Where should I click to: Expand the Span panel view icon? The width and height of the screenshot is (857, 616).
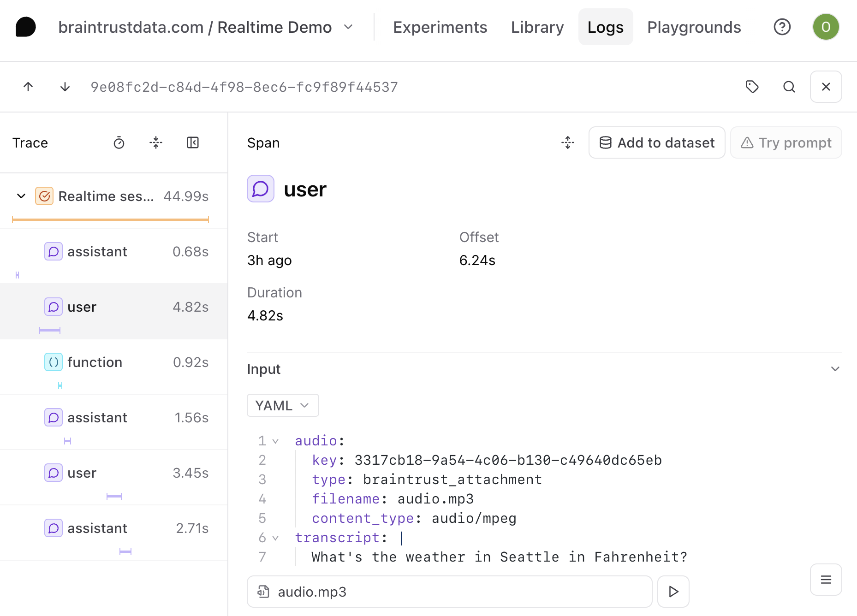tap(568, 143)
